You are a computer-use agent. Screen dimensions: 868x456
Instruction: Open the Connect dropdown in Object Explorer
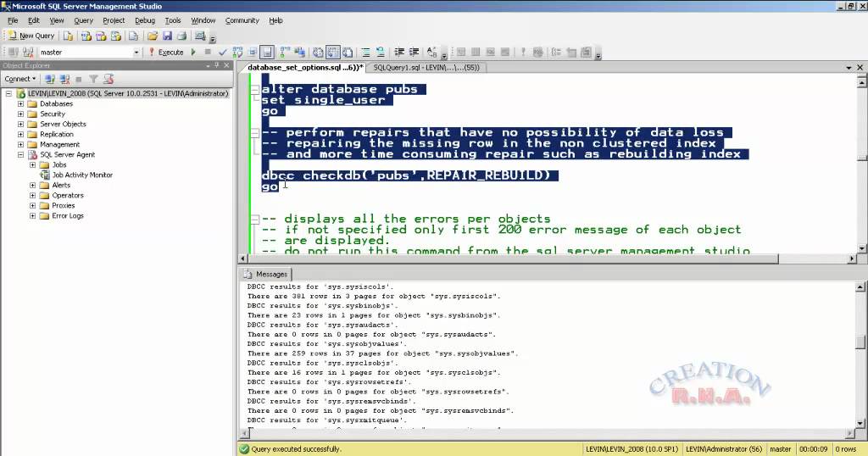coord(20,79)
